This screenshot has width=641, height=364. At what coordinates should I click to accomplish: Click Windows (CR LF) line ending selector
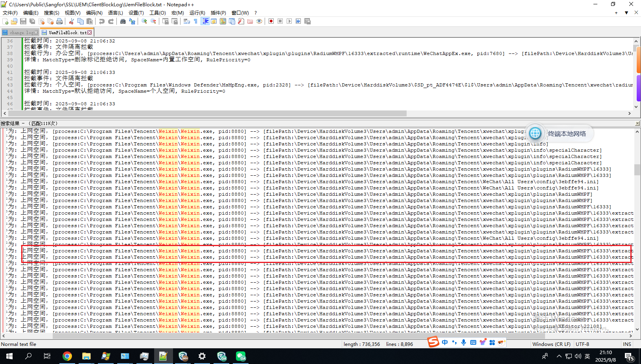tap(551, 344)
